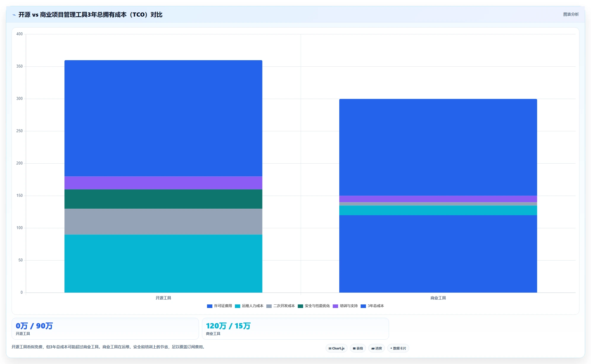The height and width of the screenshot is (364, 591).
Task: Click the small chart icon before the title
Action: [x=14, y=15]
